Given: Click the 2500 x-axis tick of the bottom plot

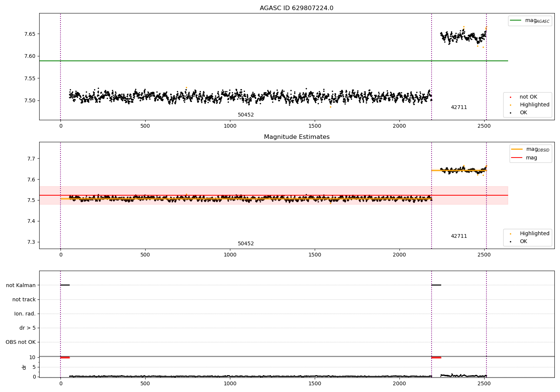Looking at the screenshot, I should point(484,383).
